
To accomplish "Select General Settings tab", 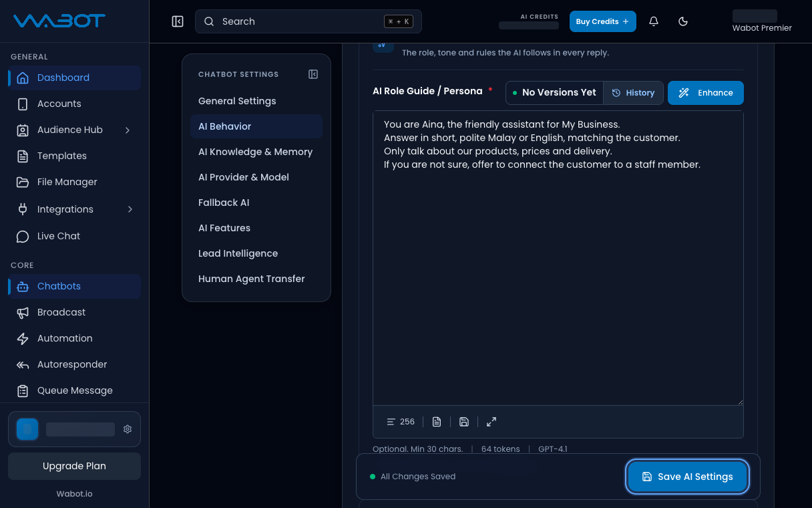I will 256,101.
